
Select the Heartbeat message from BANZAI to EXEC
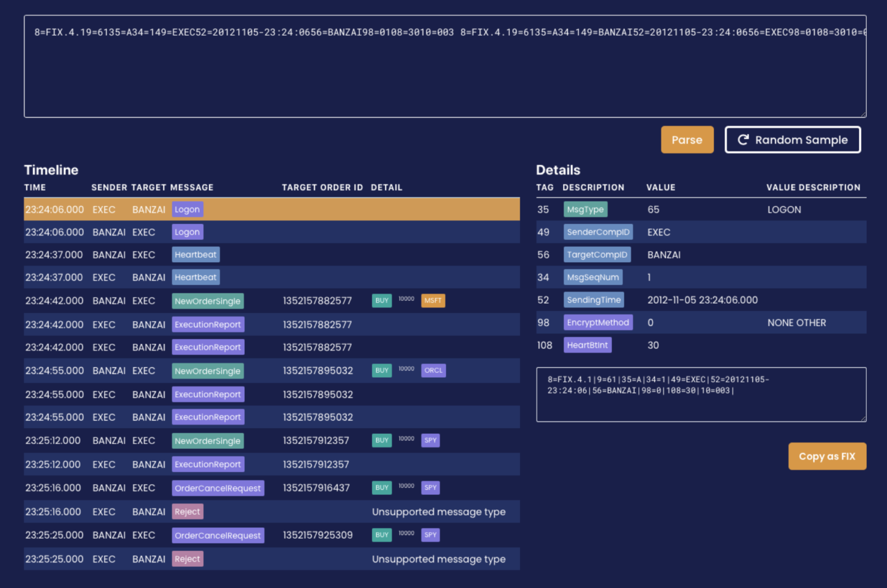coord(271,255)
